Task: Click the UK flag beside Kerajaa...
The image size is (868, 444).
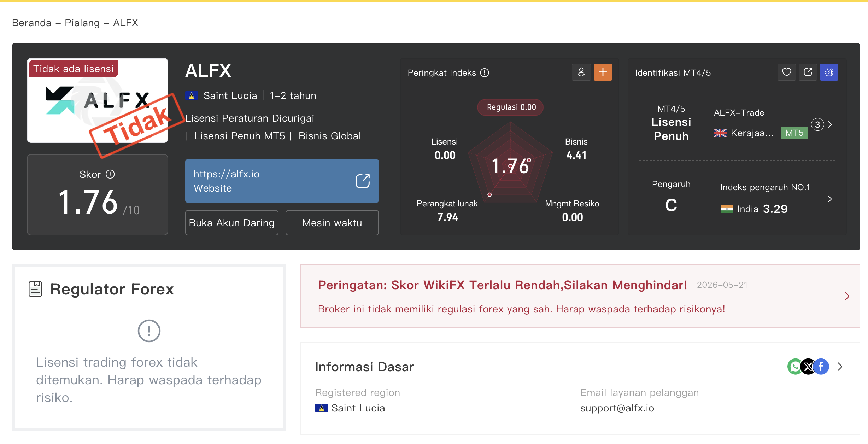Action: 720,133
